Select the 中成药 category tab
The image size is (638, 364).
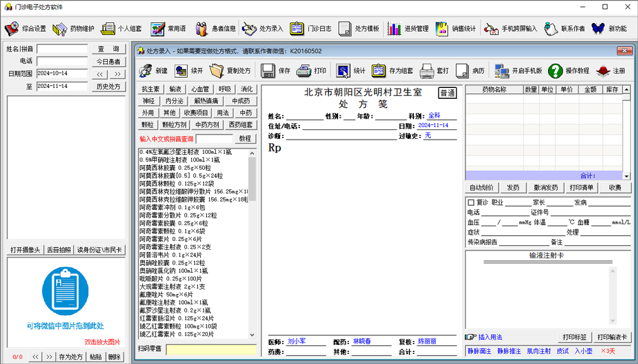[241, 101]
